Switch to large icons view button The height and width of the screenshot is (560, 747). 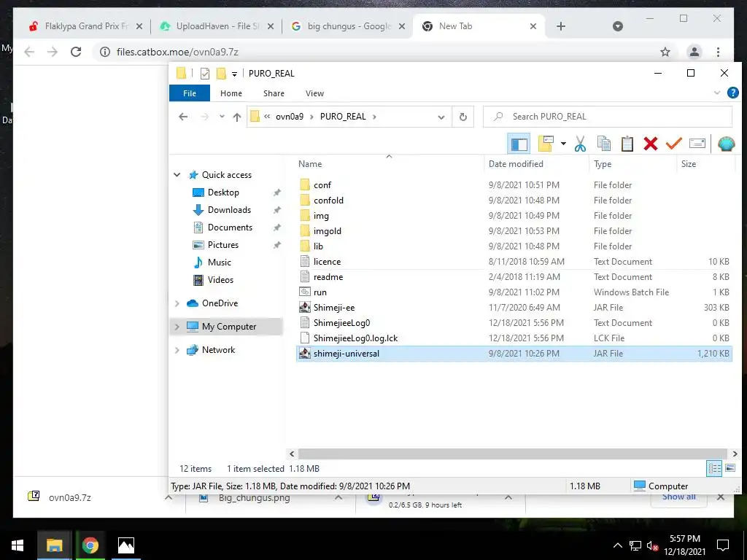coord(729,469)
